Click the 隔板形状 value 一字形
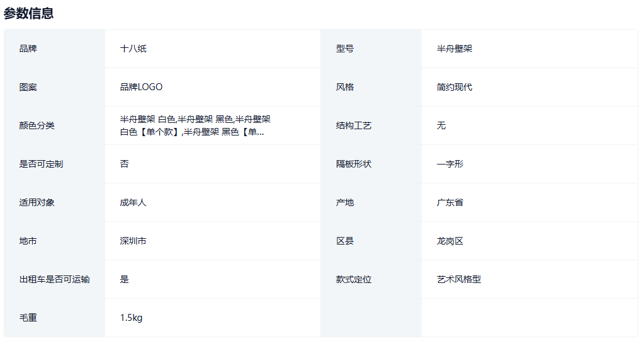The image size is (644, 341). point(450,164)
